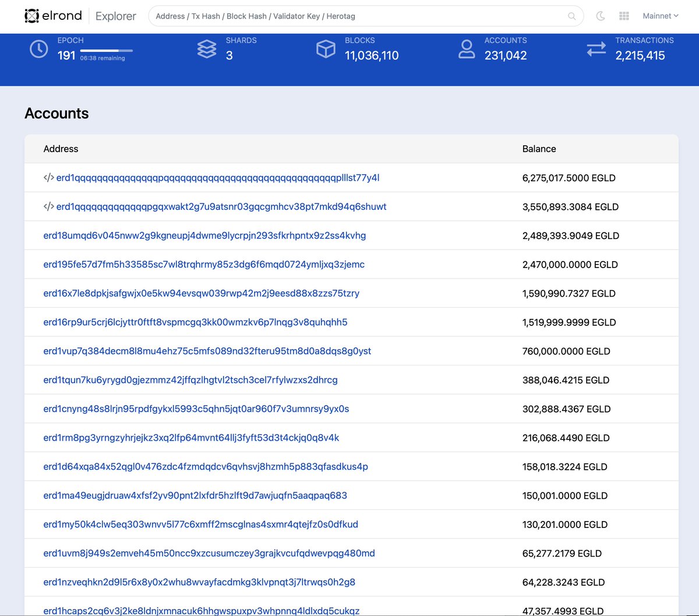Click the epoch remaining progress bar
699x616 pixels.
[105, 51]
